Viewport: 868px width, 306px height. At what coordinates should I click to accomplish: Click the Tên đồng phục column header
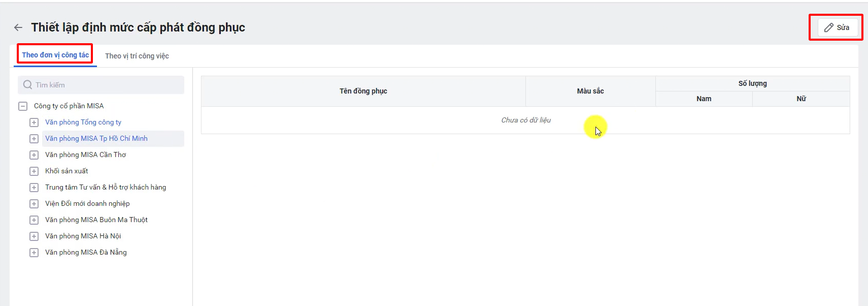tap(363, 91)
